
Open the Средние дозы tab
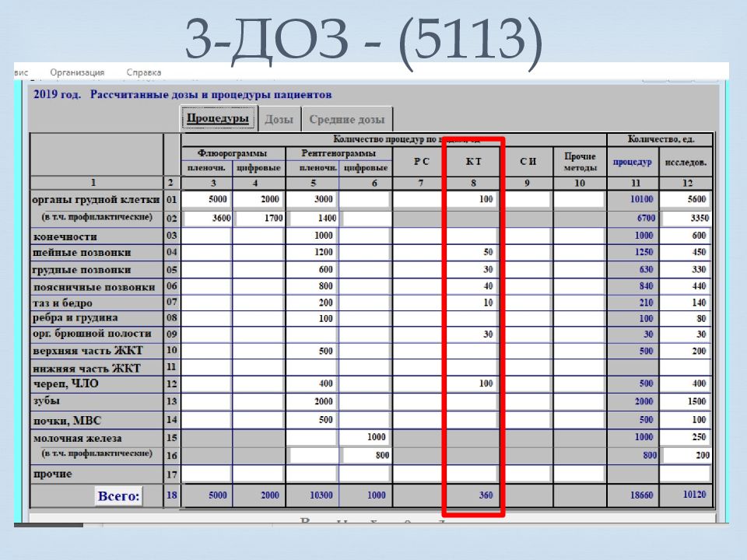(x=346, y=120)
